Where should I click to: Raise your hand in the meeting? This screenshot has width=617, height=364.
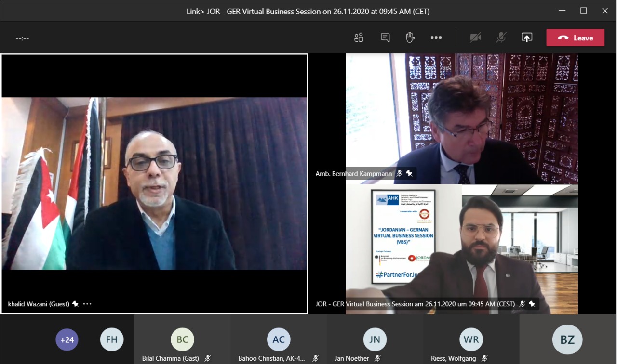pyautogui.click(x=410, y=38)
